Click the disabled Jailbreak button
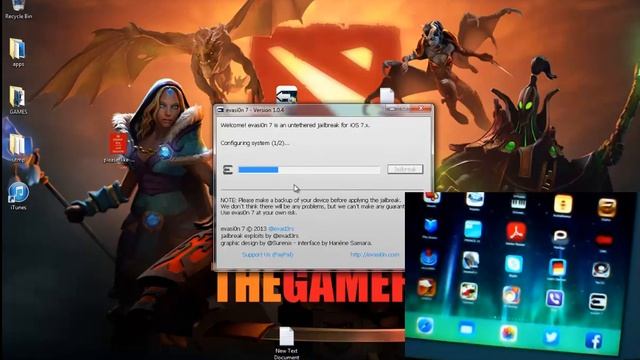 (x=405, y=169)
